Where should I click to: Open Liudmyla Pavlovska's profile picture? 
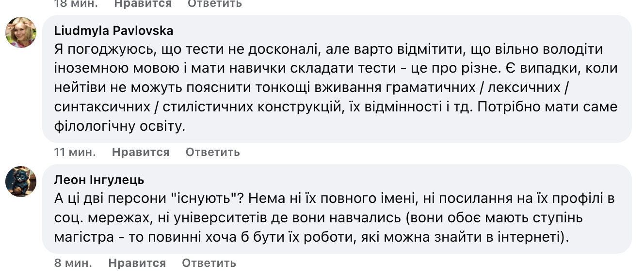coord(21,32)
